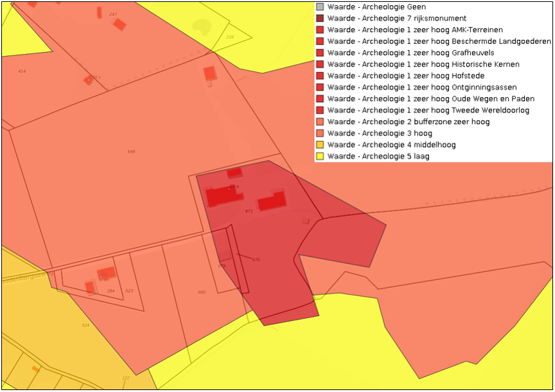
Task: Click parcel number 648 on the map
Action: [131, 152]
